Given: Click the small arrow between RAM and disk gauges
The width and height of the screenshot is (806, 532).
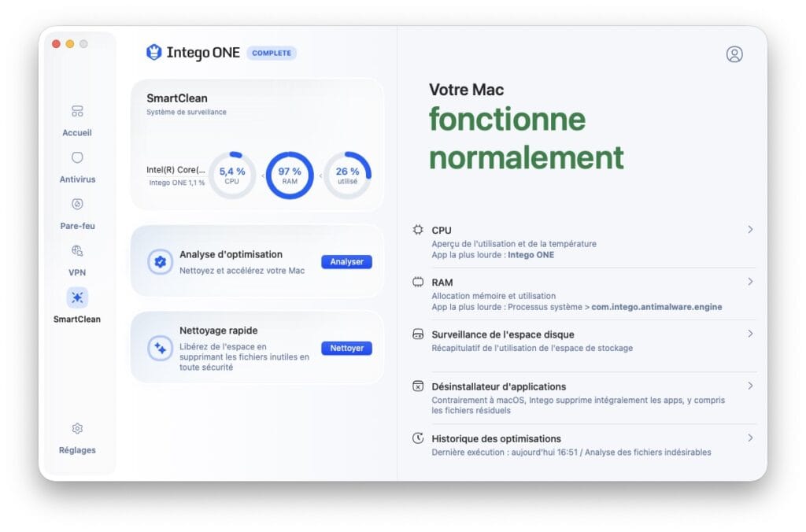Looking at the screenshot, I should (320, 175).
